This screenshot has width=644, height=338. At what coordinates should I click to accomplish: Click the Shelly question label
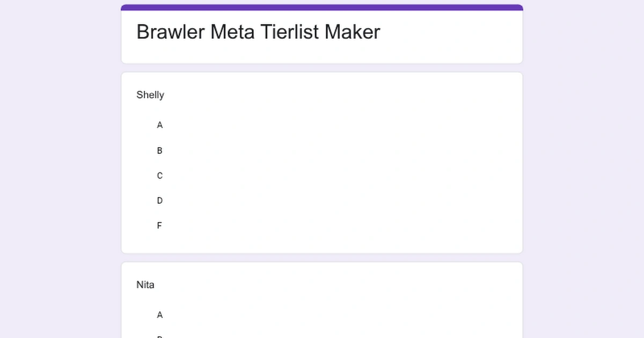[150, 95]
